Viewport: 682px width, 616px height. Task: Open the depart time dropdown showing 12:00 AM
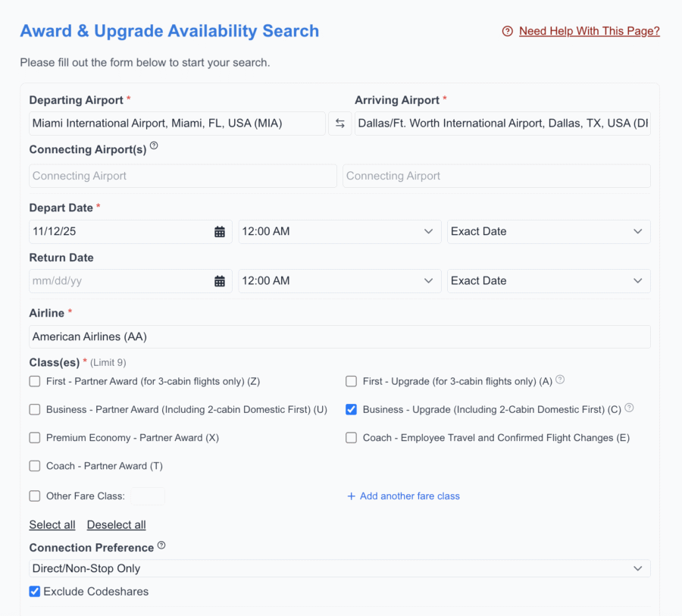[339, 231]
